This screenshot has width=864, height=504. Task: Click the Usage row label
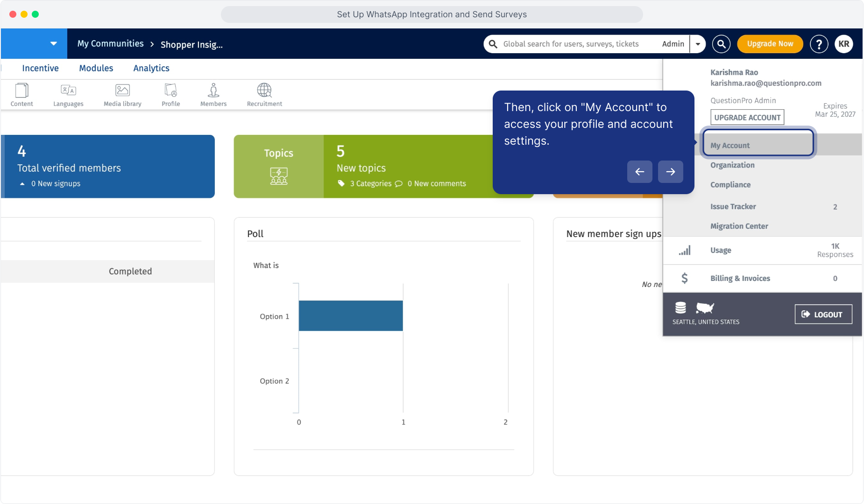721,251
